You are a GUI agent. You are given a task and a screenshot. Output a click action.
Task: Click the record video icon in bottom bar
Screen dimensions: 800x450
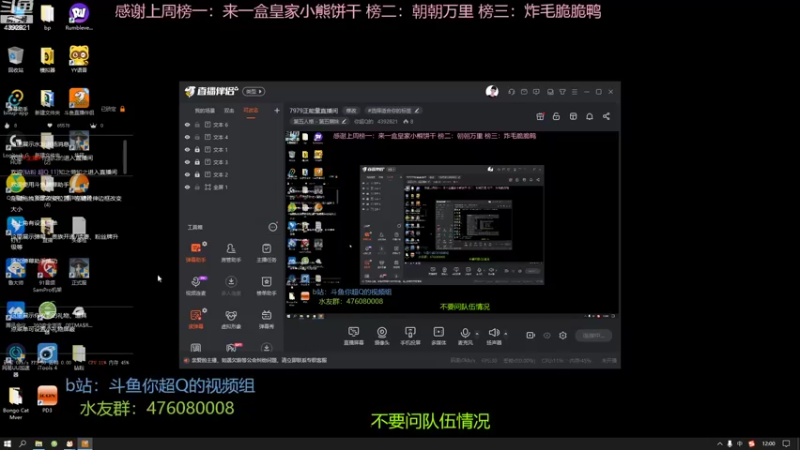tap(531, 335)
